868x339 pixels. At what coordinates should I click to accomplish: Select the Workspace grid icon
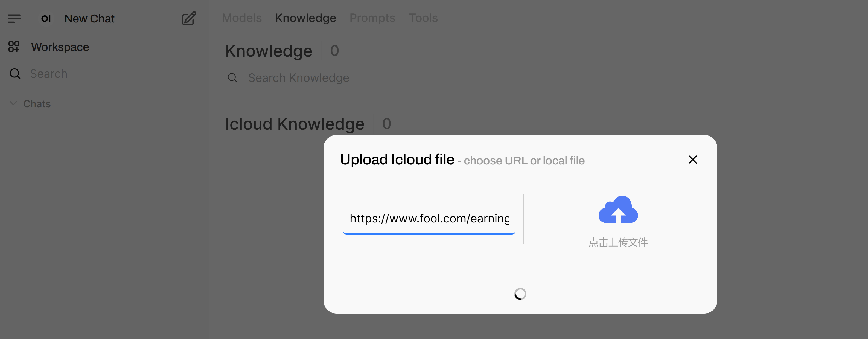click(x=14, y=47)
